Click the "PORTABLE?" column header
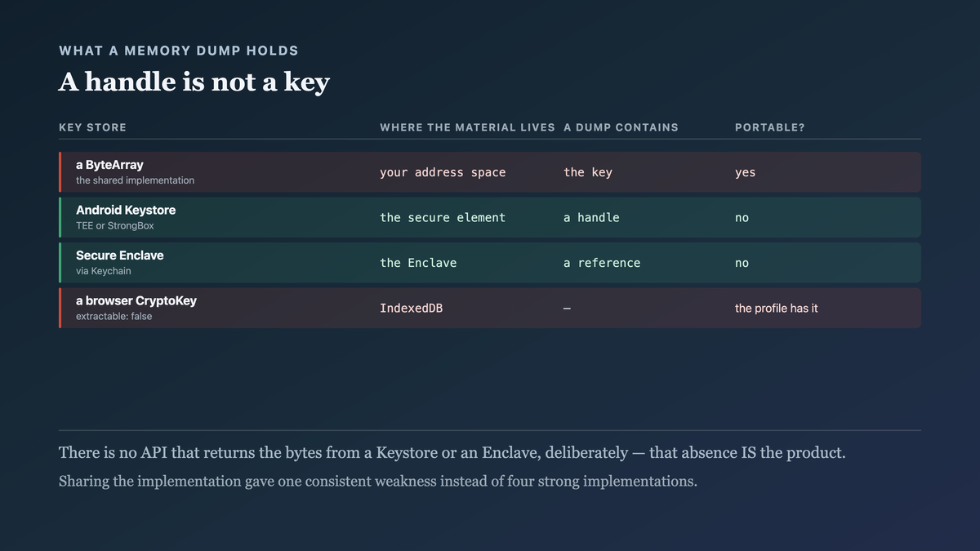This screenshot has height=551, width=980. click(x=770, y=127)
